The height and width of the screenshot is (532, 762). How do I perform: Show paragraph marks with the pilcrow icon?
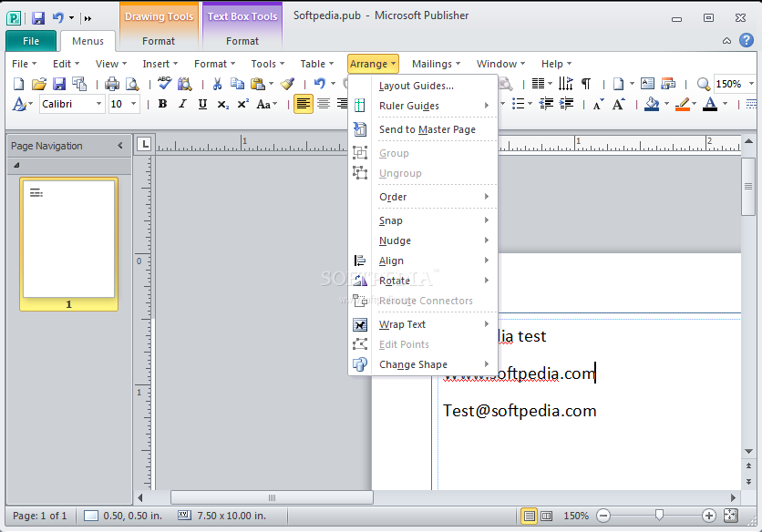tap(586, 84)
